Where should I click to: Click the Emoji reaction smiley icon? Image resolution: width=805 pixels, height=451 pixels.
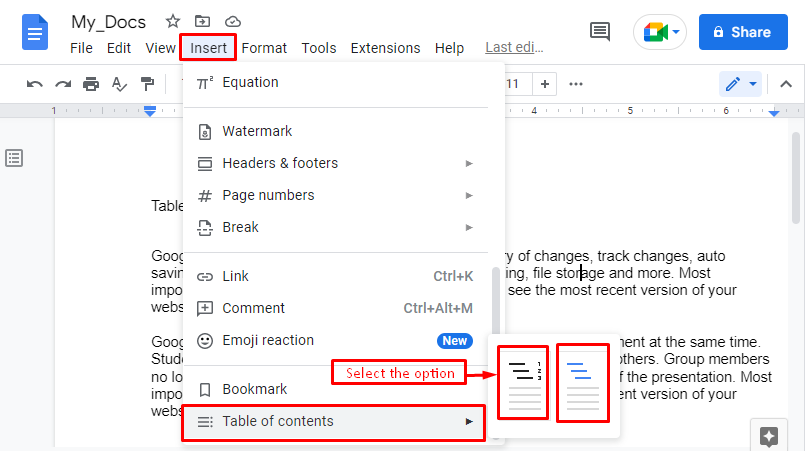(205, 341)
